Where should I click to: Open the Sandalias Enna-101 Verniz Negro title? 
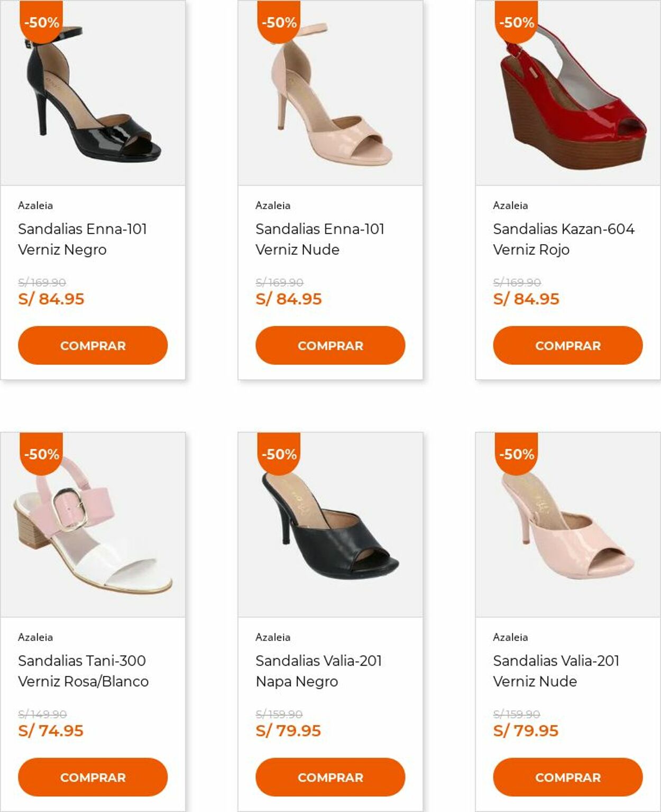point(82,239)
